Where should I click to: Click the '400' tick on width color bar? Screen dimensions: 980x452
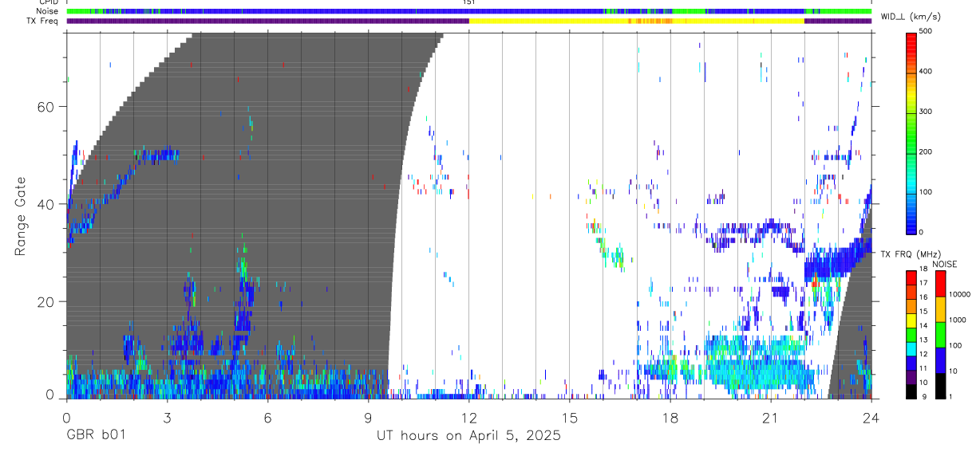point(926,72)
